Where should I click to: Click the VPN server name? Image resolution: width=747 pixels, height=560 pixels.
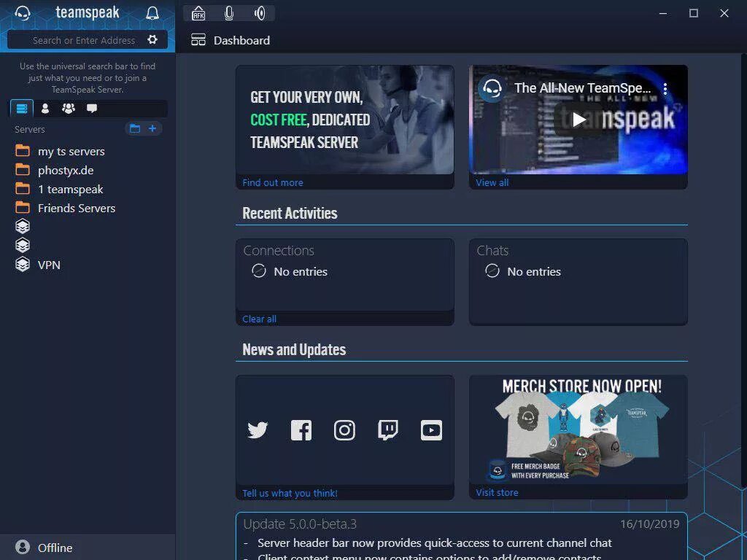click(x=49, y=265)
